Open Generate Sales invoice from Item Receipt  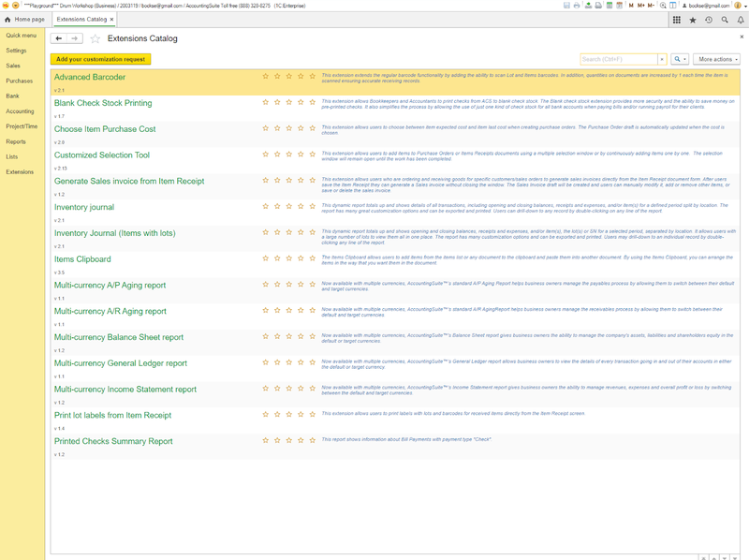click(129, 181)
